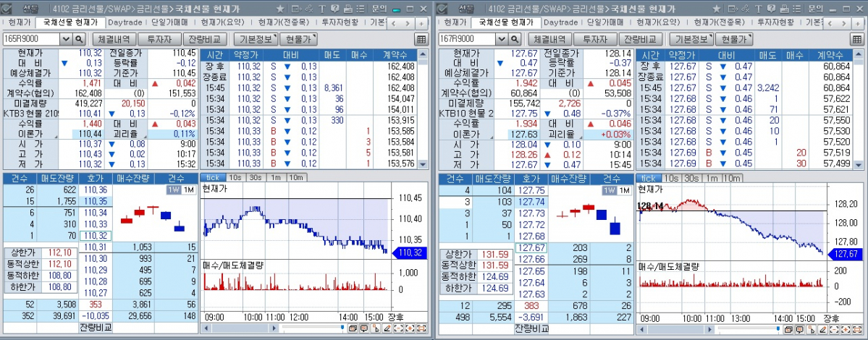
Task: Open the help question icon in right window
Action: [771, 9]
